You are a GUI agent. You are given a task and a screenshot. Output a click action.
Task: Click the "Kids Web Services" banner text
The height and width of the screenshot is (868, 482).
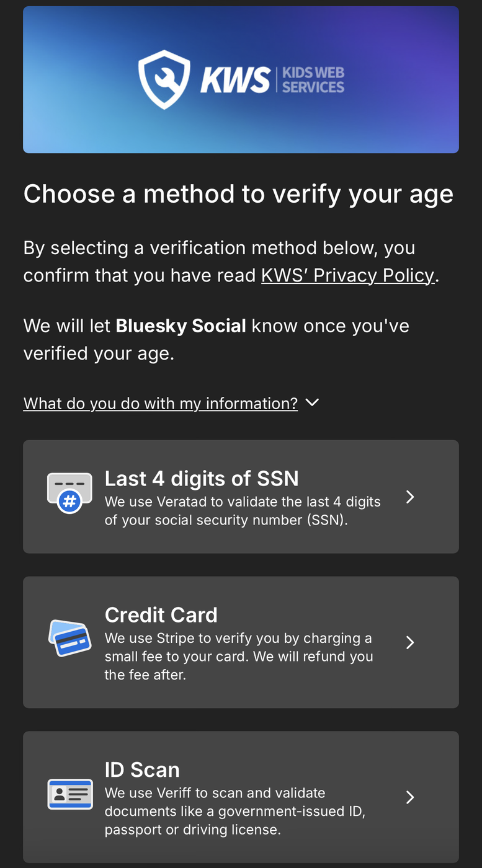[x=313, y=80]
